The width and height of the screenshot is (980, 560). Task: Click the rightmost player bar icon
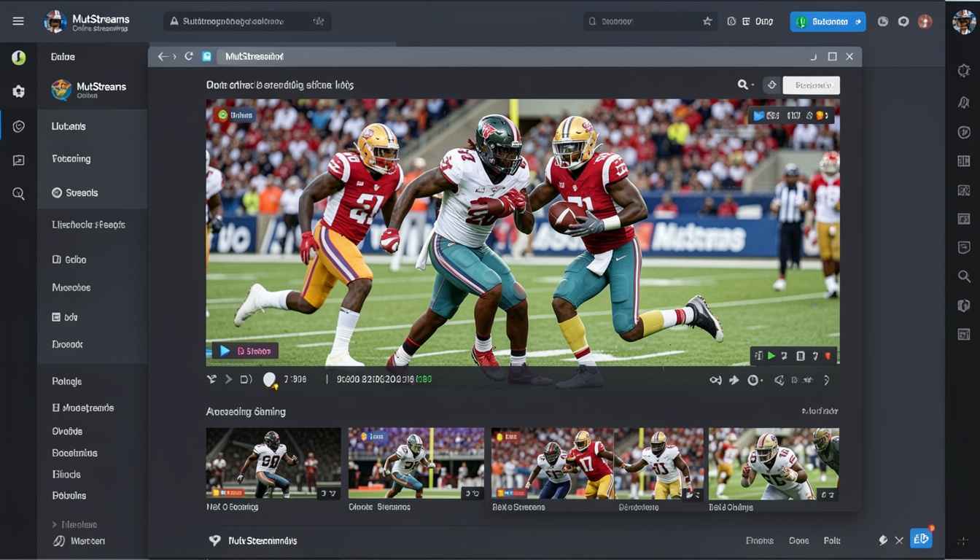826,380
